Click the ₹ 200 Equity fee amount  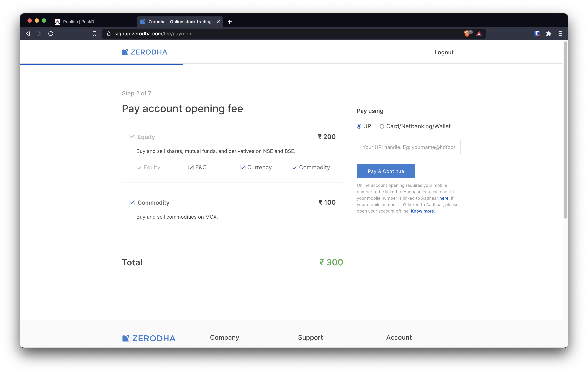click(x=327, y=137)
